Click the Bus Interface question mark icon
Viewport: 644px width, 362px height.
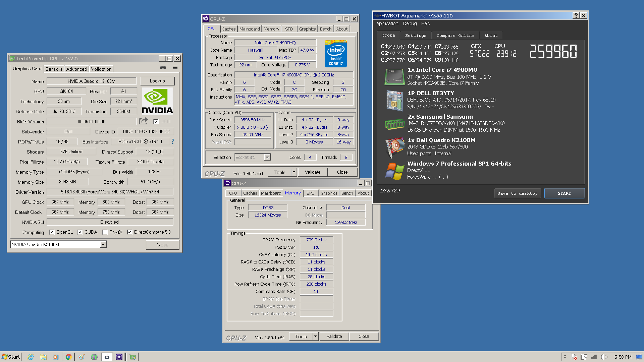173,141
